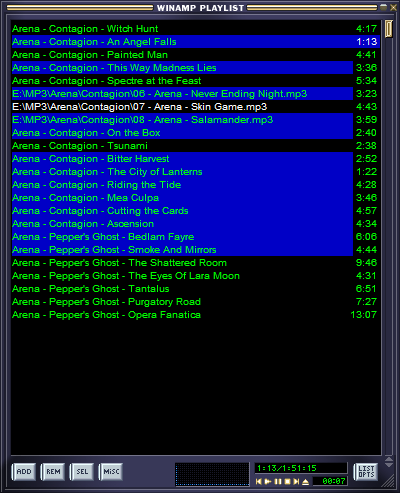Click the Winamp Playlist title bar text
Image resolution: width=400 pixels, height=493 pixels.
point(200,8)
